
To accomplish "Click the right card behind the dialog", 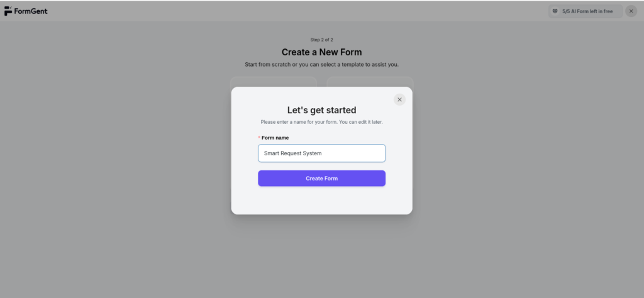I will tap(370, 81).
